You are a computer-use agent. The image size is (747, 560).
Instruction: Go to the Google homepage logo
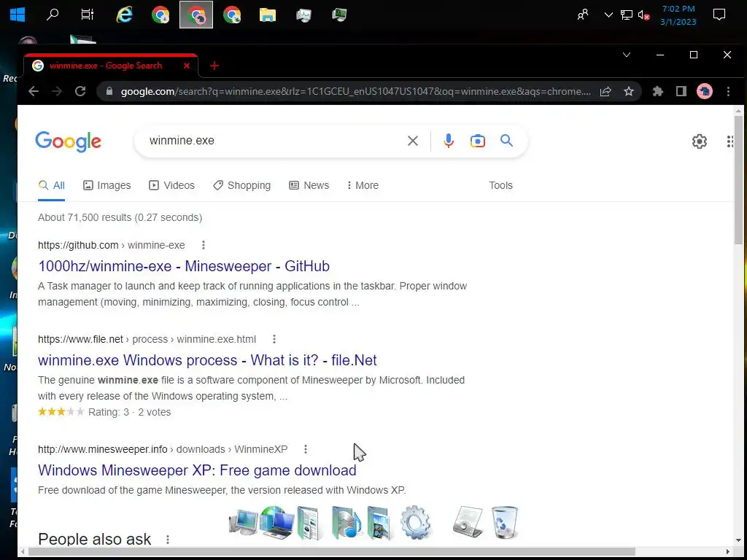pyautogui.click(x=68, y=141)
